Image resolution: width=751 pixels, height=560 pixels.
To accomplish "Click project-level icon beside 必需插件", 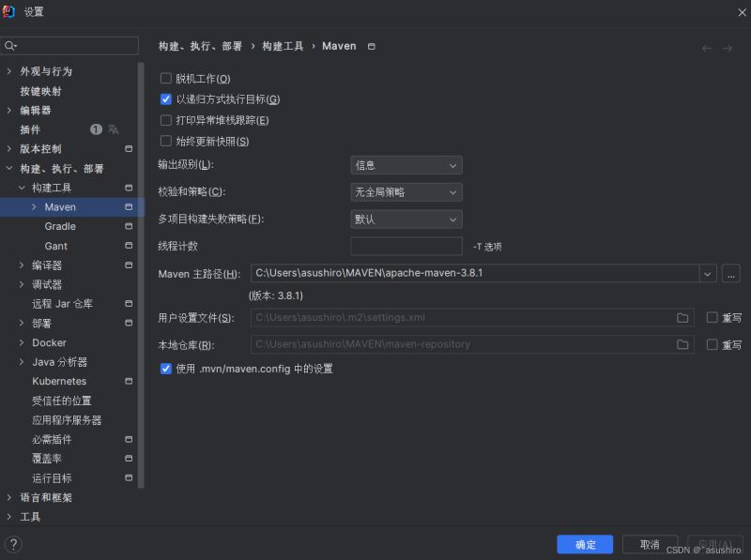I will tap(129, 439).
